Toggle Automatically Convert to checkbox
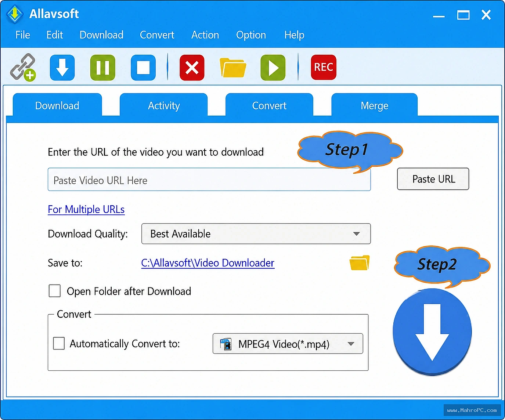 point(59,343)
